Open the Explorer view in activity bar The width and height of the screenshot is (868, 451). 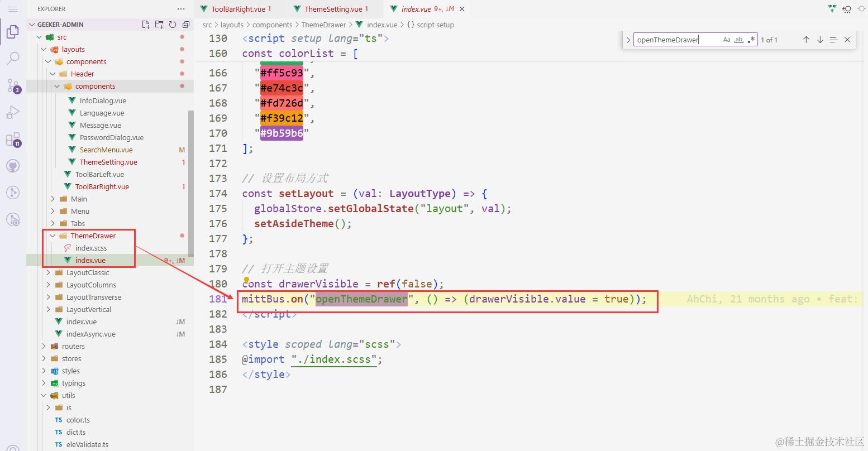[13, 32]
